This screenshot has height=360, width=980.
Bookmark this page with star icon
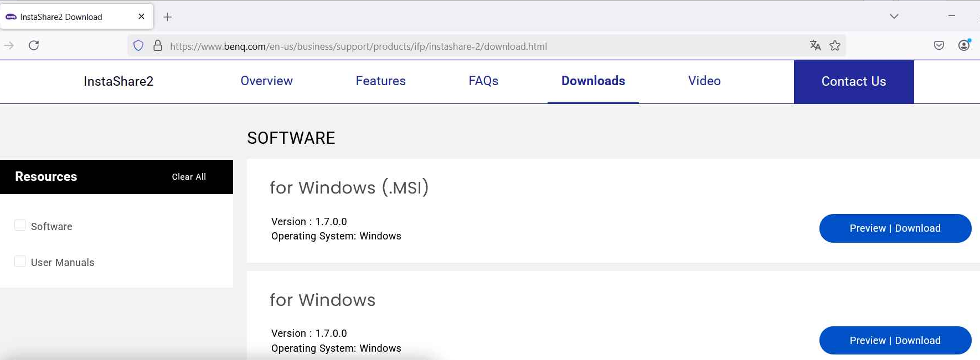835,45
